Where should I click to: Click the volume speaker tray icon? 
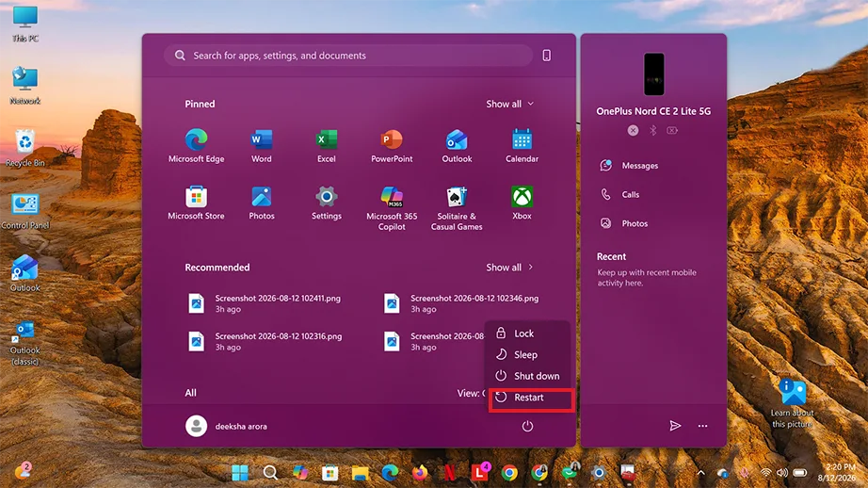pos(781,473)
